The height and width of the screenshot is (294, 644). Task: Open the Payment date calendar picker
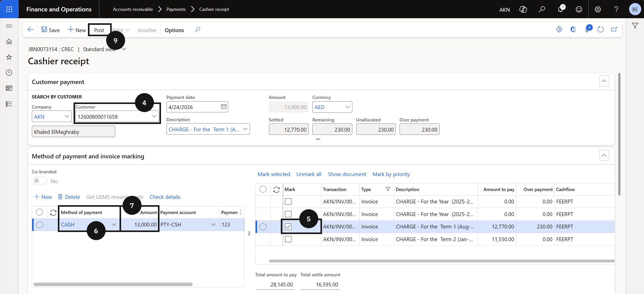pyautogui.click(x=224, y=107)
